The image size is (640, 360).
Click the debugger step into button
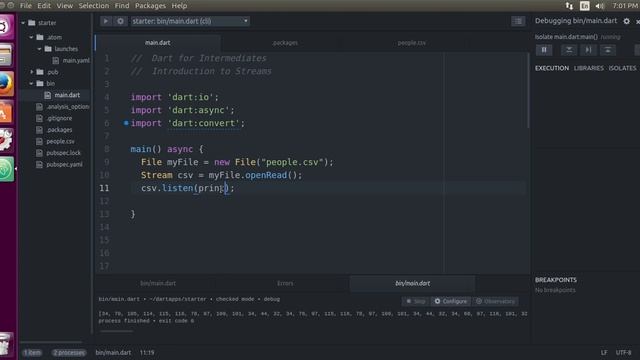(x=569, y=50)
